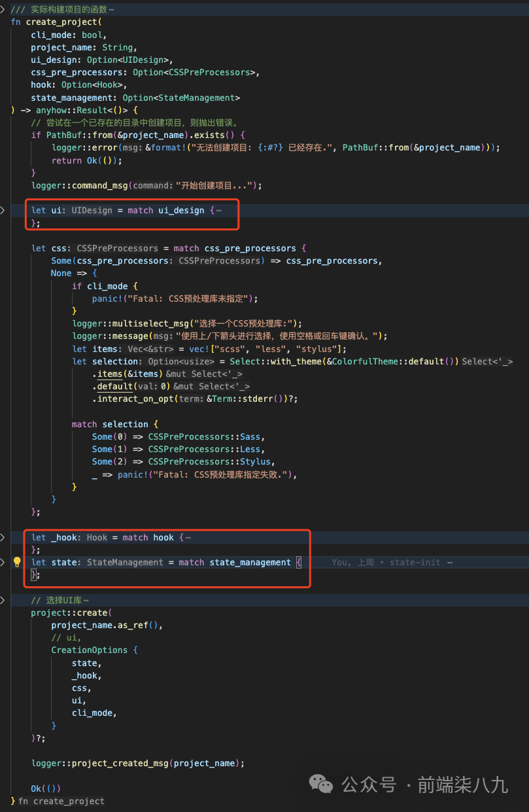Click the 'cli_mode,' field in CreationOptions

coord(94,713)
